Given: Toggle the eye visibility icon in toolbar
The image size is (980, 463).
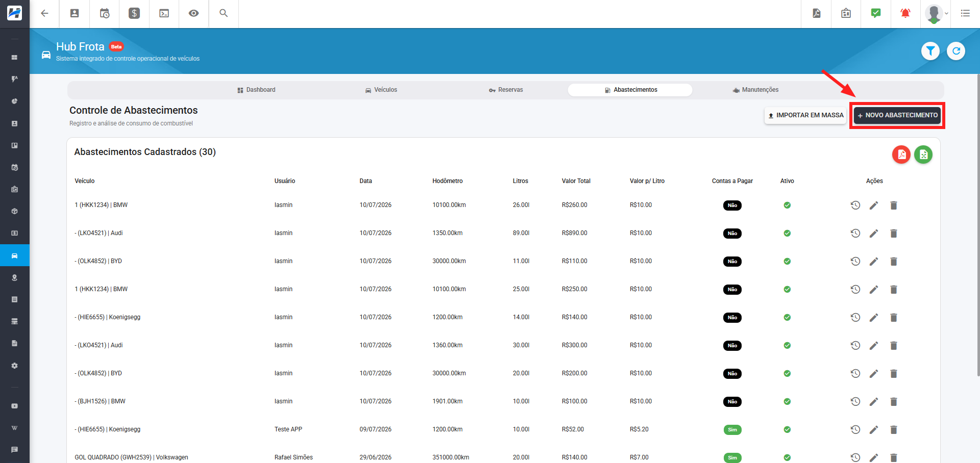Looking at the screenshot, I should pyautogui.click(x=193, y=13).
